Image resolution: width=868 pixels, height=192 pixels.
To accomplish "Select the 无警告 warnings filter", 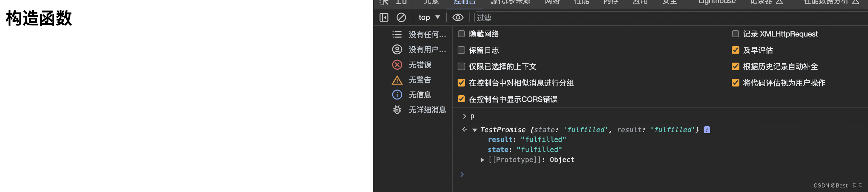I will click(x=420, y=80).
